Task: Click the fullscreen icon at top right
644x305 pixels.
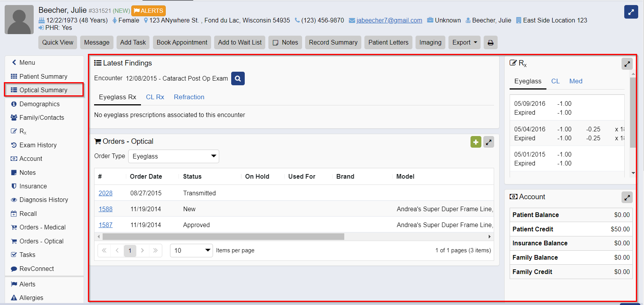Action: pyautogui.click(x=631, y=12)
